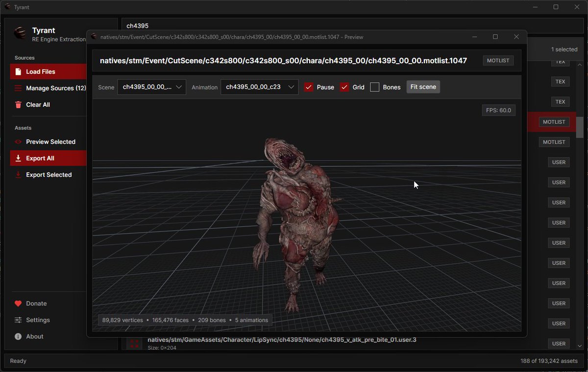Click the app icon in the Preview window title bar
588x372 pixels.
[94, 37]
